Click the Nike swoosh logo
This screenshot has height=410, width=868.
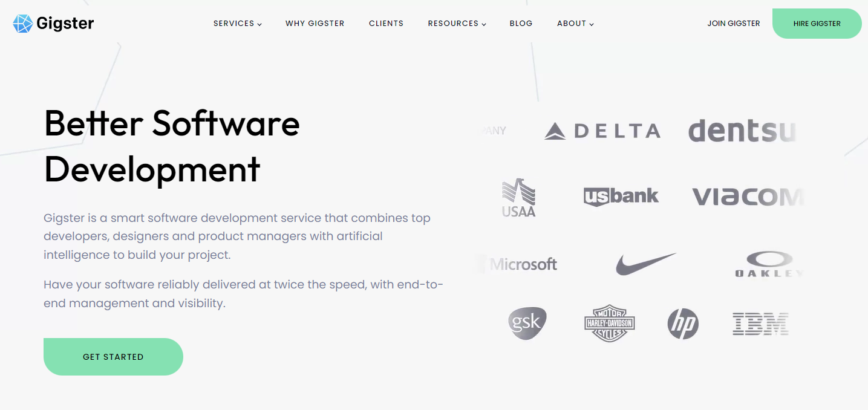point(646,264)
